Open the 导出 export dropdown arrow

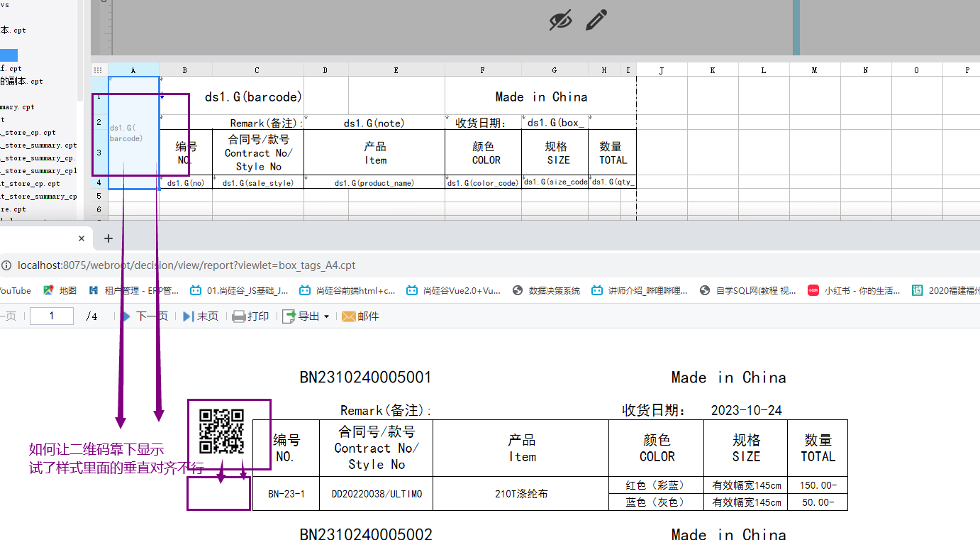pyautogui.click(x=327, y=316)
